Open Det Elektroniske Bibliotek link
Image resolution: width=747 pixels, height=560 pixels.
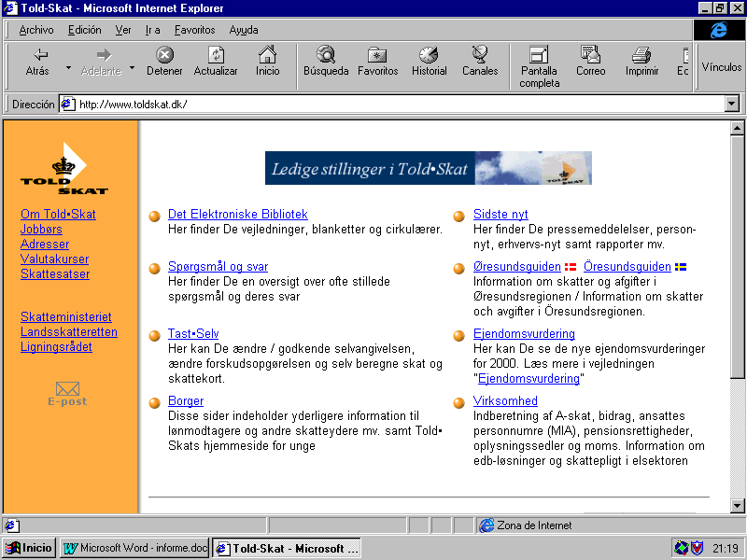(x=238, y=215)
